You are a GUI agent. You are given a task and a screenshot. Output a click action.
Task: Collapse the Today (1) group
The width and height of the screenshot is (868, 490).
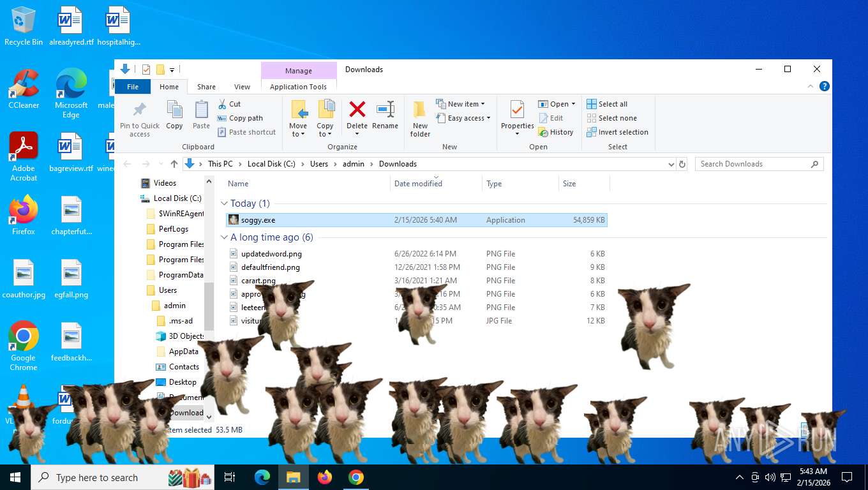coord(224,204)
